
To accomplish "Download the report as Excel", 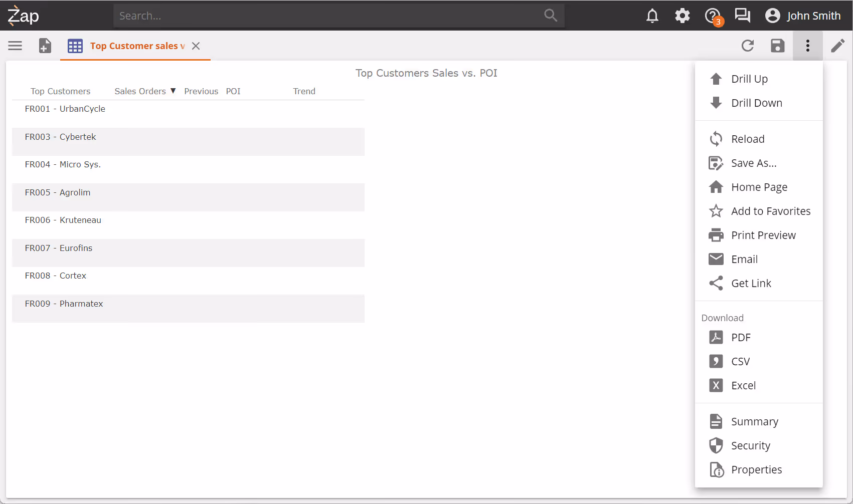I will (743, 386).
